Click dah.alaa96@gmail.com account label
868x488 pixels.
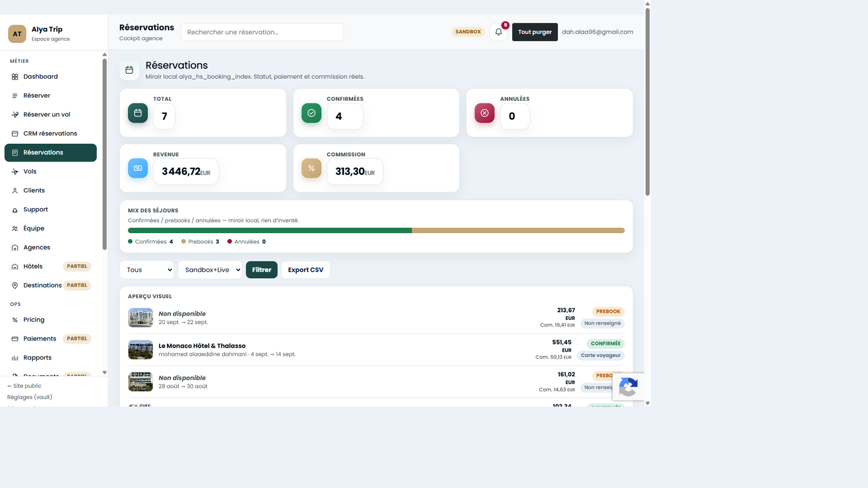pos(597,32)
